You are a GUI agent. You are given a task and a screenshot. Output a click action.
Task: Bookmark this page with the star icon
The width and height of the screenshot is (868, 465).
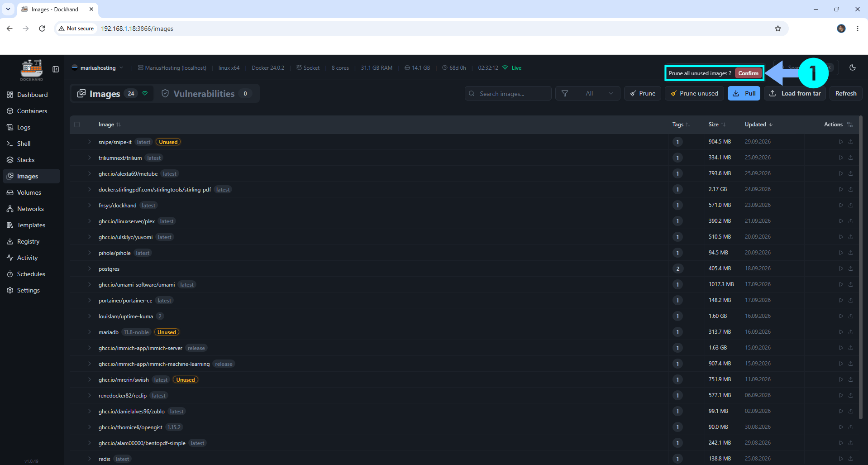coord(778,29)
